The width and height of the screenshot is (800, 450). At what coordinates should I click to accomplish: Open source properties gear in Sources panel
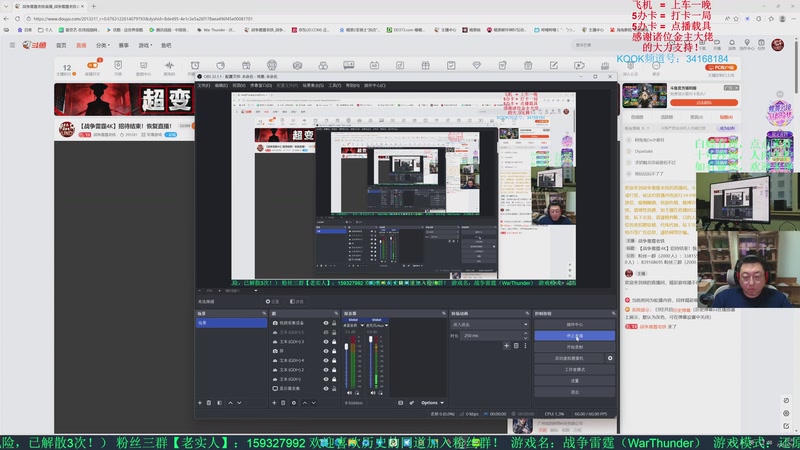pos(294,403)
